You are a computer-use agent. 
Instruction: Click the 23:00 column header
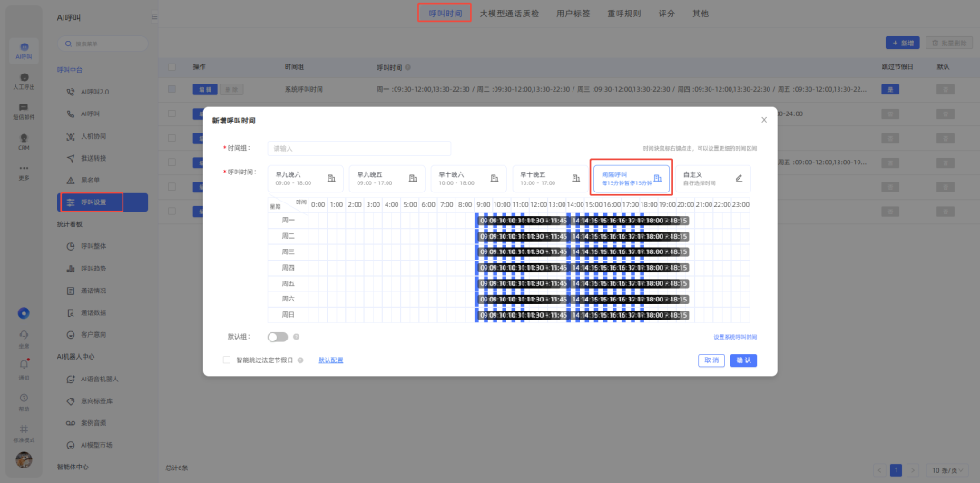740,204
